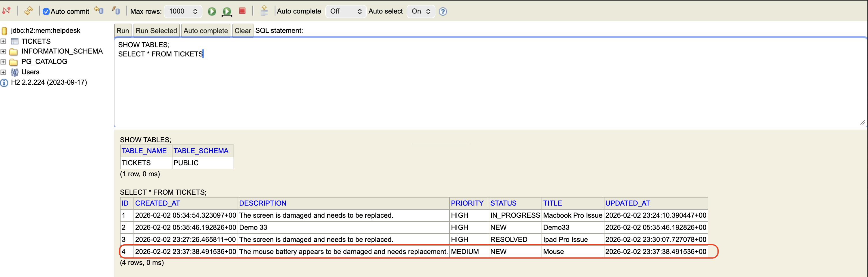Open the Max rows dropdown

[183, 11]
